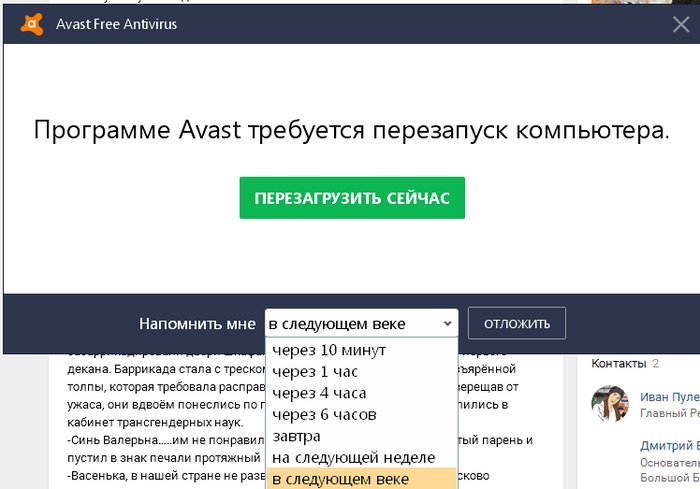
Task: Close the Avast restart dialog
Action: (680, 25)
